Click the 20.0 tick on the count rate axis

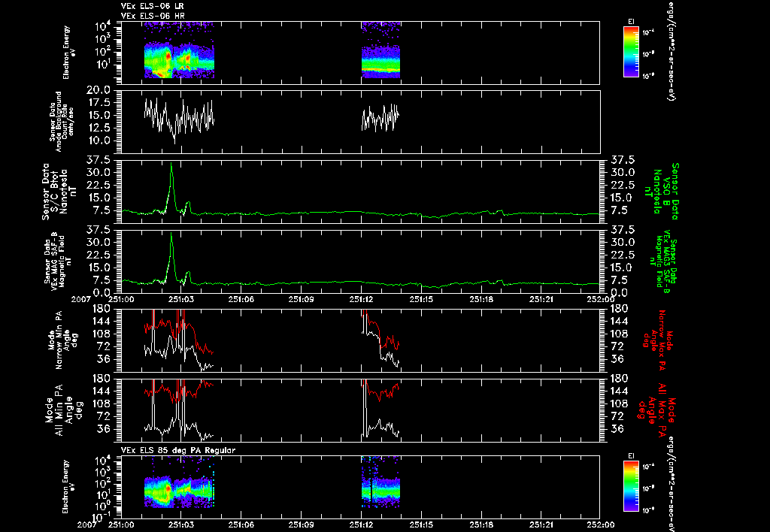pyautogui.click(x=99, y=90)
